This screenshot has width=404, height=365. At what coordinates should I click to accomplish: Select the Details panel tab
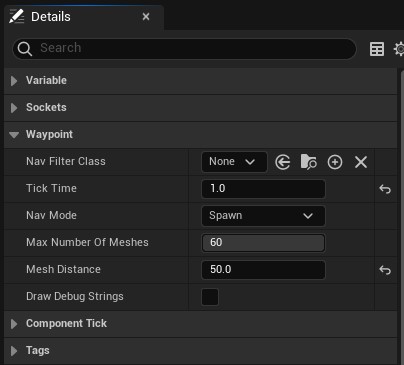coord(51,17)
